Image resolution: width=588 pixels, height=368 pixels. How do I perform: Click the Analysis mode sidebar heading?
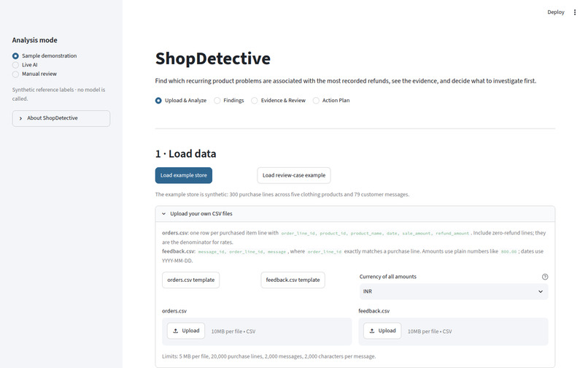(34, 40)
